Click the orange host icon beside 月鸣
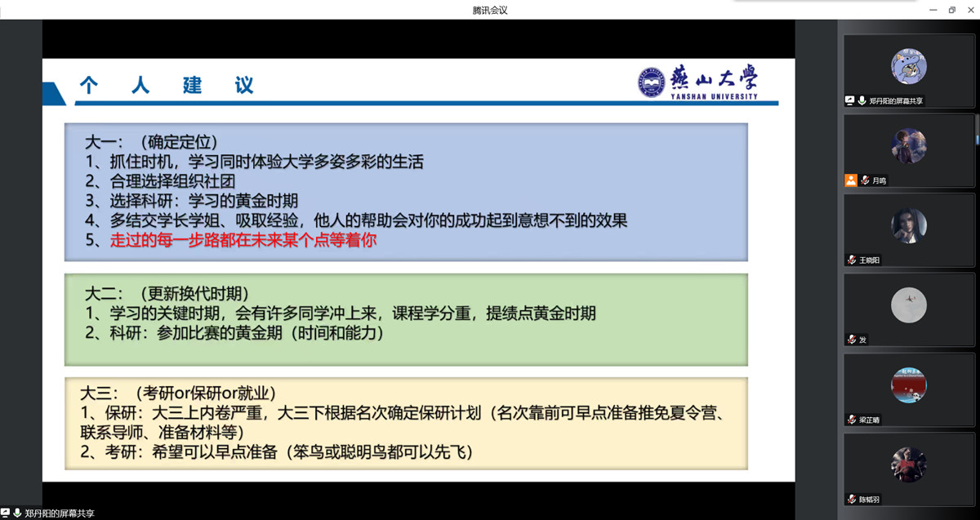Screen dimensions: 980x520 point(851,180)
